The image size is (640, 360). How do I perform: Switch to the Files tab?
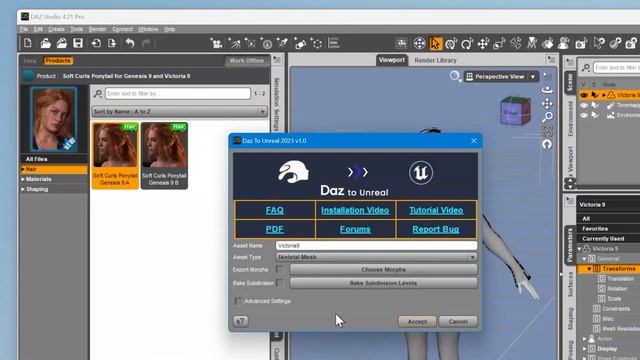[30, 61]
